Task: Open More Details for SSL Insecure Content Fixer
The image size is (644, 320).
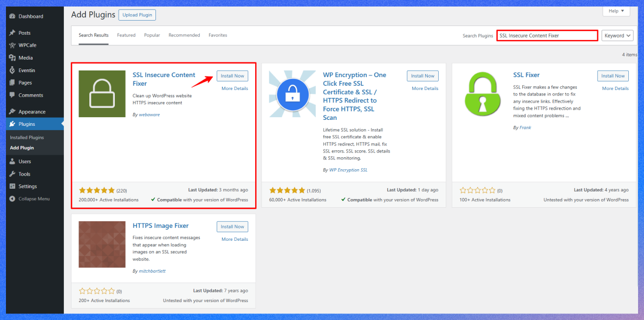Action: [x=235, y=88]
